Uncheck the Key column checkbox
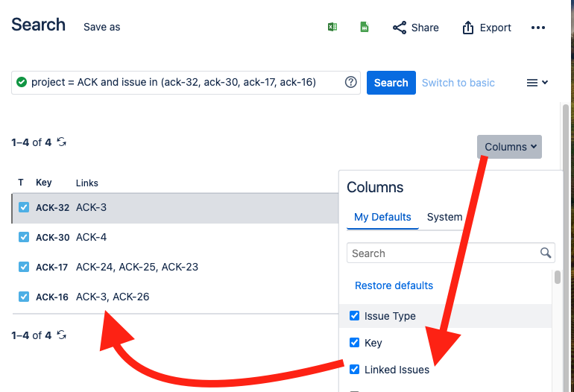 tap(354, 342)
